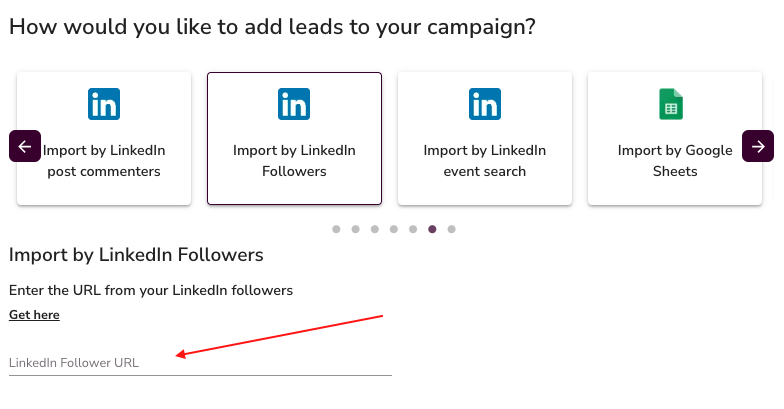Click LinkedIn icon on event search card
The width and height of the screenshot is (784, 409).
(485, 103)
